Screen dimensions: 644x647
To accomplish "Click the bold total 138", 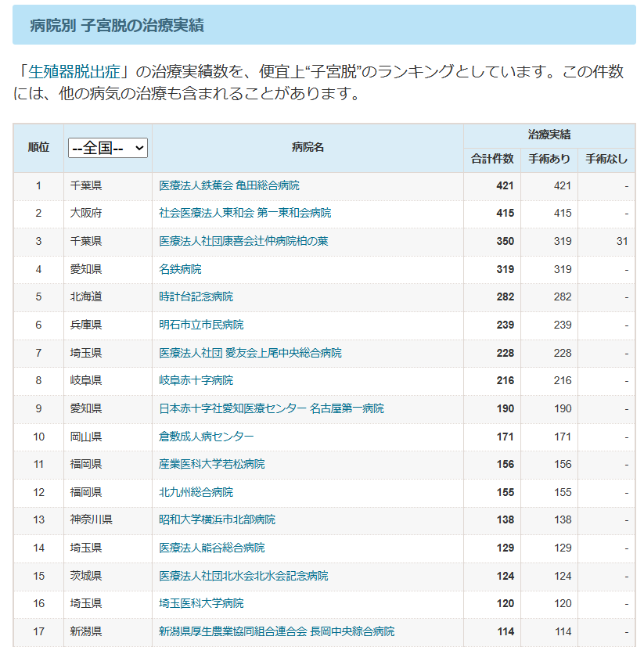I will click(x=505, y=519).
